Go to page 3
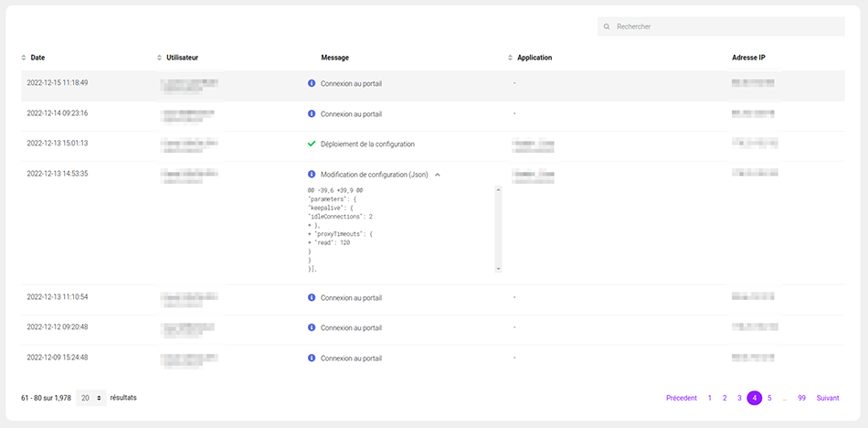 (x=739, y=398)
